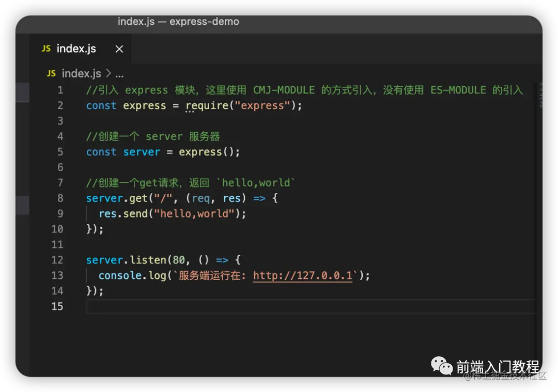The width and height of the screenshot is (558, 392).
Task: Click the console.log statement on line 13
Action: point(234,276)
